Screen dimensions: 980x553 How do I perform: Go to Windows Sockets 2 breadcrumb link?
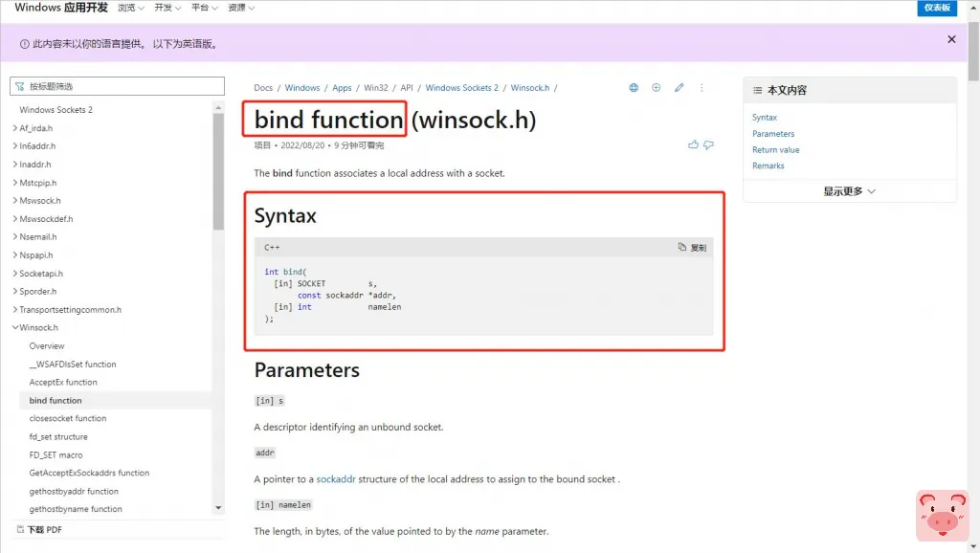pyautogui.click(x=462, y=88)
